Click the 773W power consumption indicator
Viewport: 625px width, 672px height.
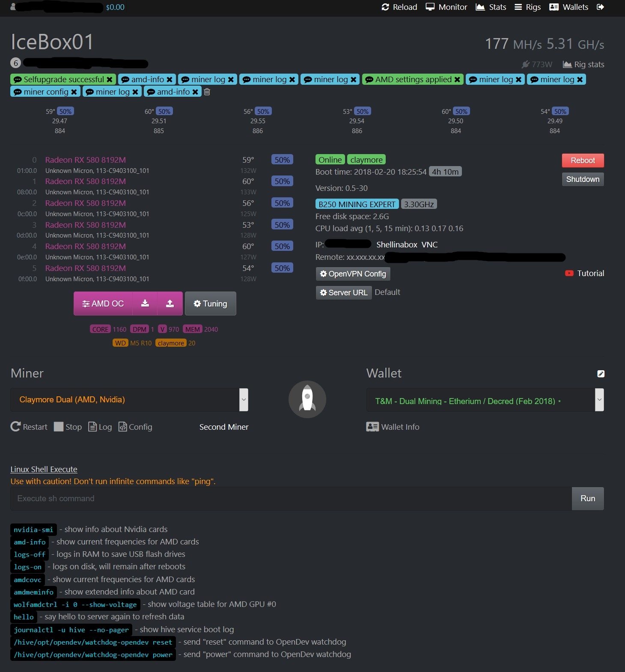(x=537, y=65)
